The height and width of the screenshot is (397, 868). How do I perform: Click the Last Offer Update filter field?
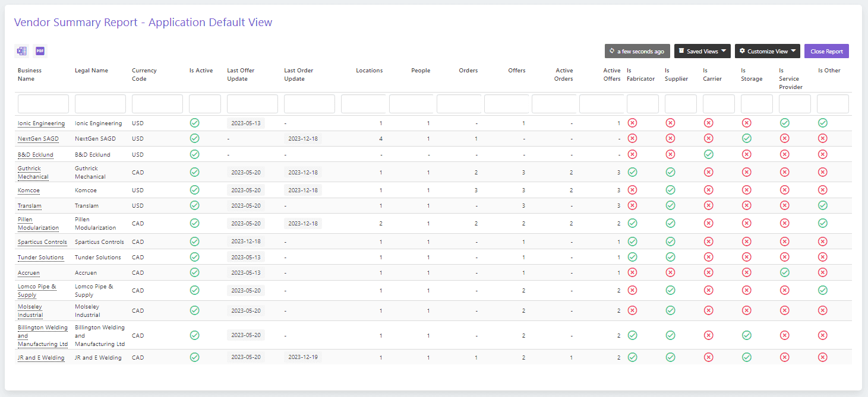(252, 104)
